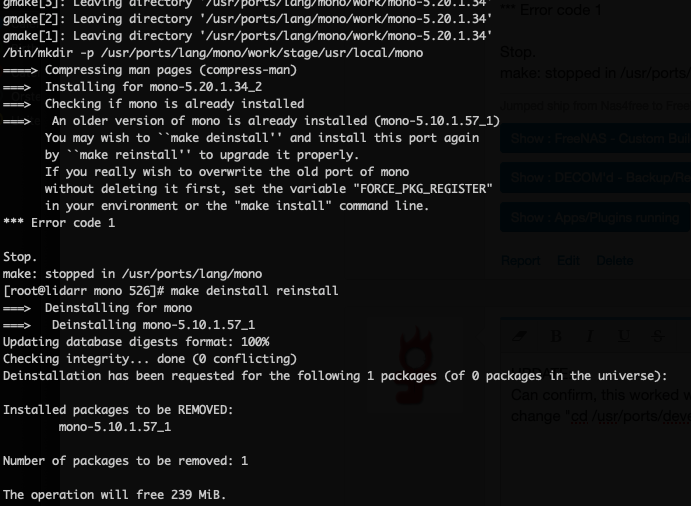The image size is (691, 506).
Task: Click the Edit link under the post
Action: [x=568, y=260]
